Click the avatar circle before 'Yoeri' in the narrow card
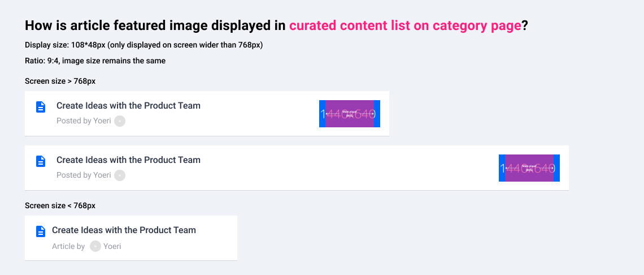644x275 pixels. 95,247
